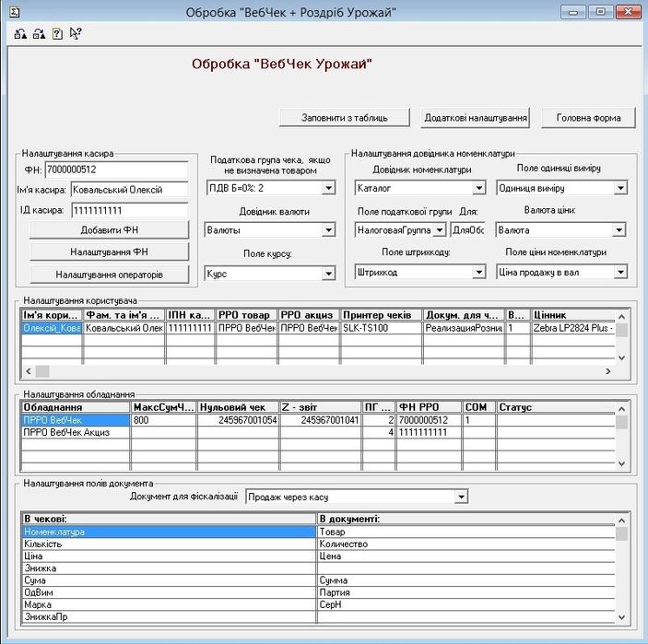This screenshot has width=648, height=644.
Task: Click the РеализацияРозниц document cell
Action: (x=464, y=328)
